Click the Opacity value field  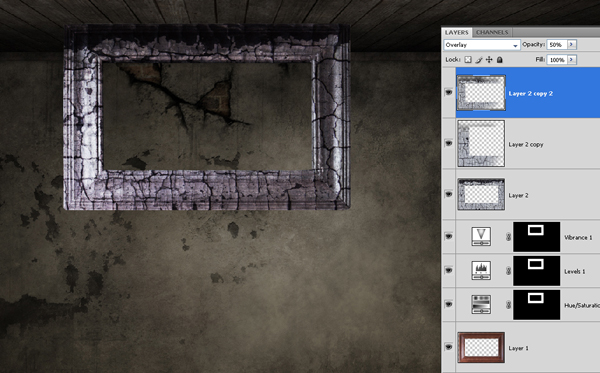click(x=557, y=45)
